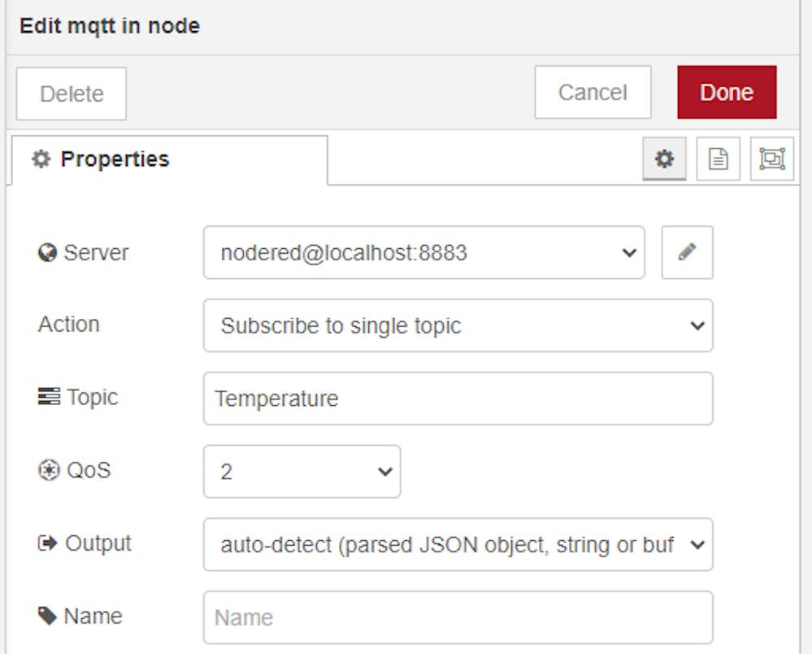Click the Edit mqtt in node title
Image resolution: width=812 pixels, height=654 pixels.
point(110,26)
